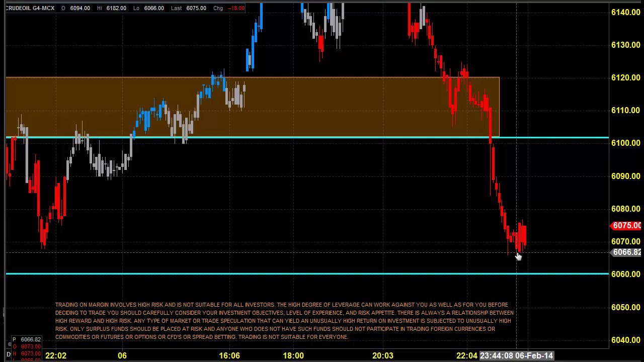Click the 23:44:08 06-Feb-14 crosshair time tag
The width and height of the screenshot is (644, 362).
coord(517,356)
